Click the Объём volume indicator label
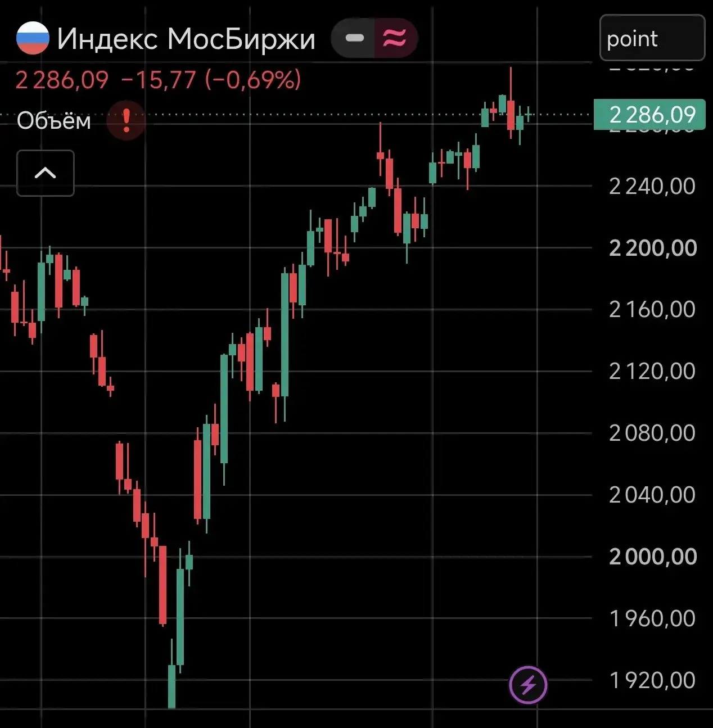Viewport: 713px width, 728px height. (54, 120)
